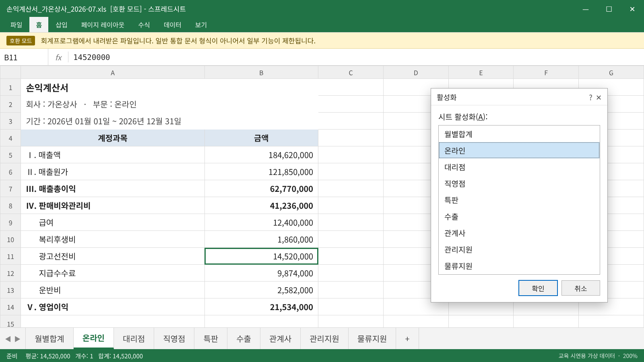Switch to the 관계사 sheet tab
The height and width of the screenshot is (362, 644).
(280, 339)
